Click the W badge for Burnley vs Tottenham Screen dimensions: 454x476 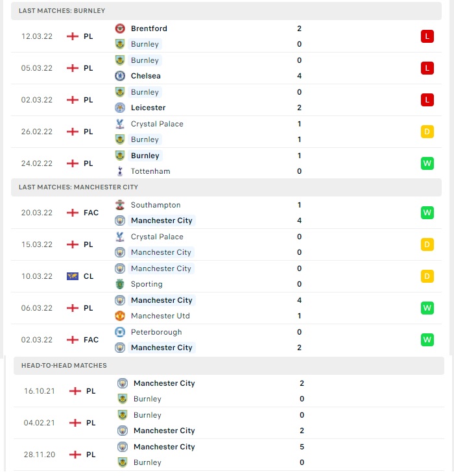(x=427, y=163)
